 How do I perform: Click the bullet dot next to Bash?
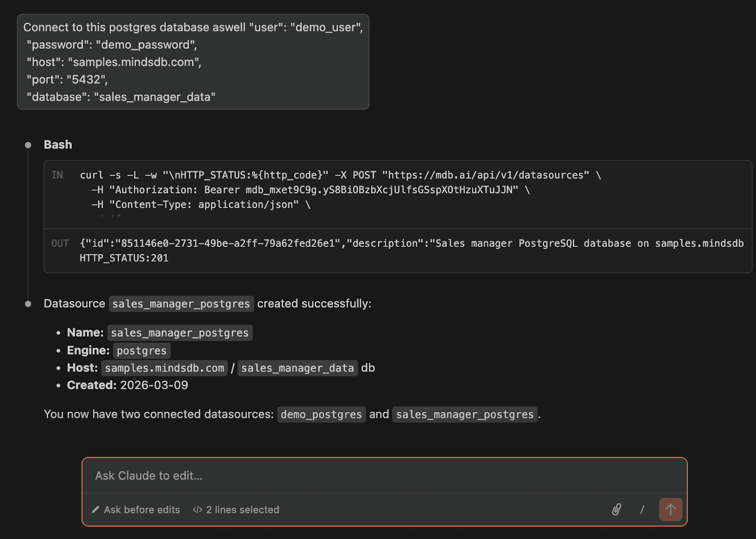click(x=28, y=145)
